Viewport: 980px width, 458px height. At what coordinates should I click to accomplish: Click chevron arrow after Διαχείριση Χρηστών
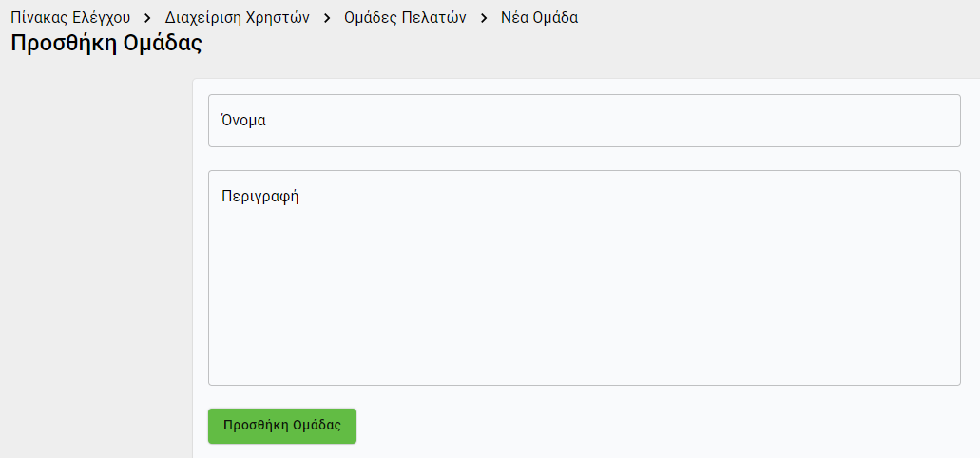[x=327, y=17]
